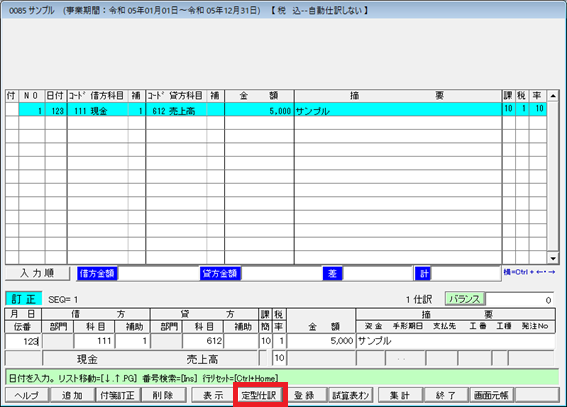This screenshot has width=567, height=407.
Task: Open 集計 summary button
Action: [400, 395]
